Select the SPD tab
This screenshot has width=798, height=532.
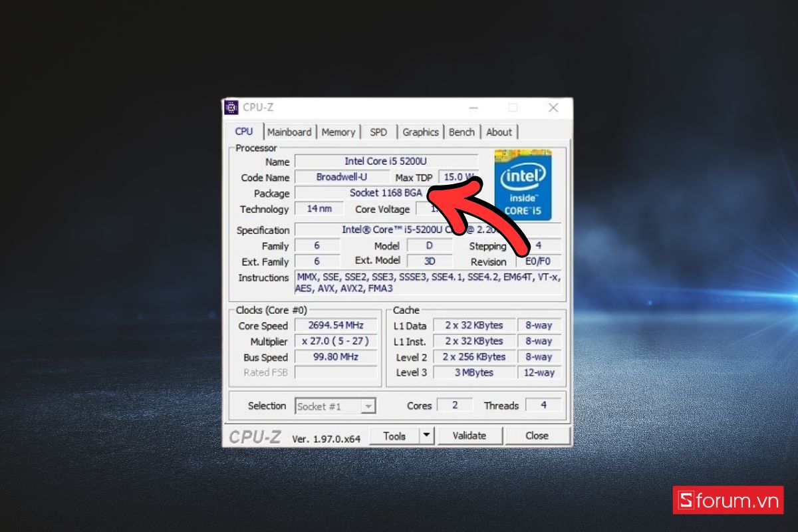378,132
